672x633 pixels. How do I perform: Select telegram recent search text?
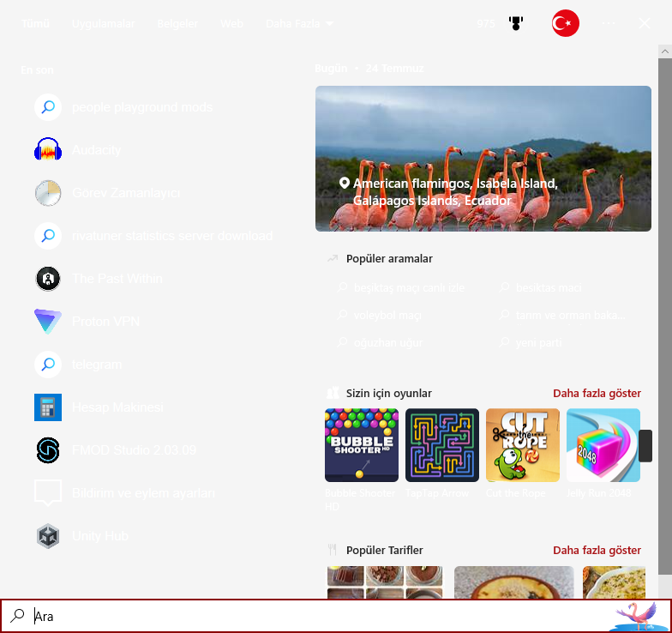click(x=97, y=364)
